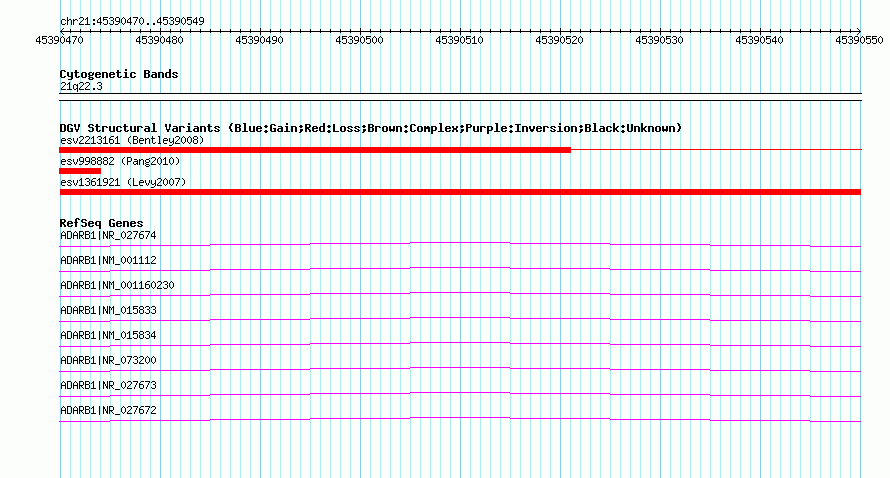This screenshot has width=890, height=478.
Task: Click the Cytogenetic Bands track title
Action: 119,74
